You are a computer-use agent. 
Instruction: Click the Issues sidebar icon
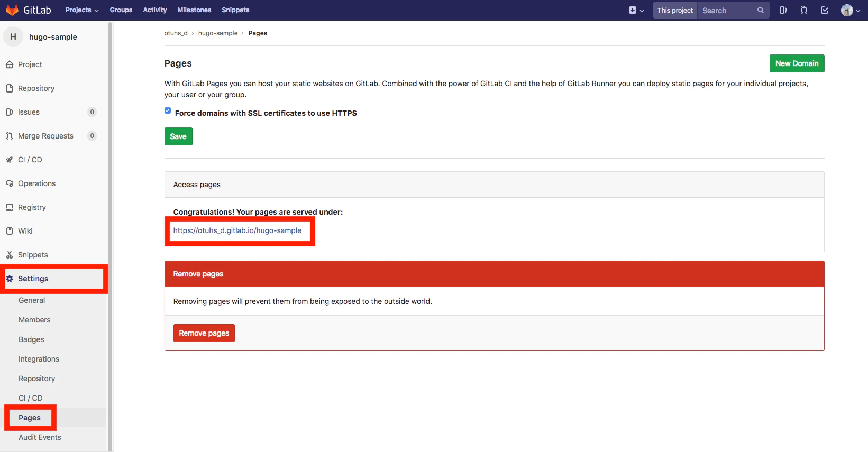(10, 112)
